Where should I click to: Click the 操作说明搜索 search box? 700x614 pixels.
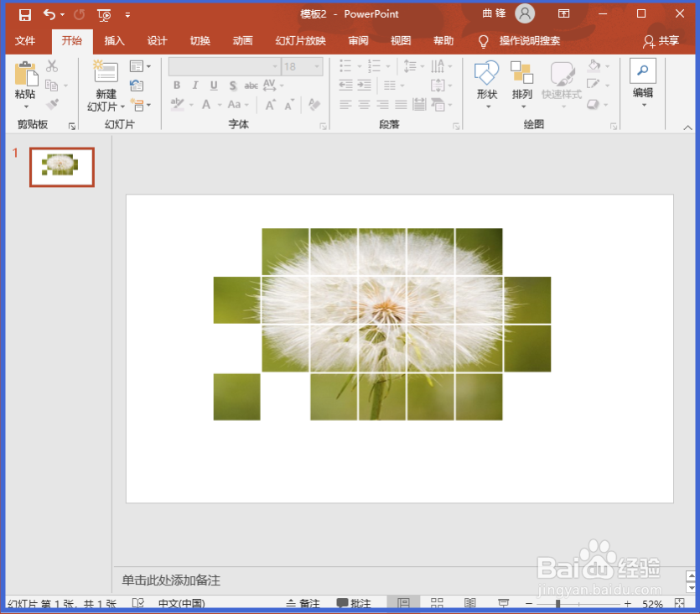coord(529,41)
